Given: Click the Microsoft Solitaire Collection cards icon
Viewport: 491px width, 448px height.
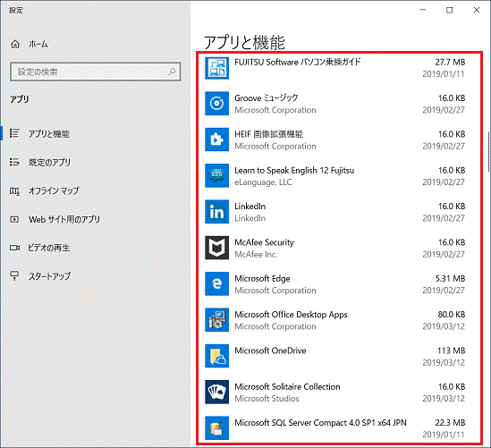Looking at the screenshot, I should (216, 392).
